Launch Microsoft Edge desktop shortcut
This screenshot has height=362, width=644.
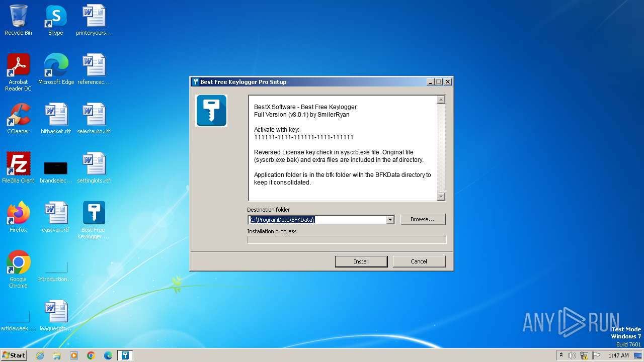point(56,69)
